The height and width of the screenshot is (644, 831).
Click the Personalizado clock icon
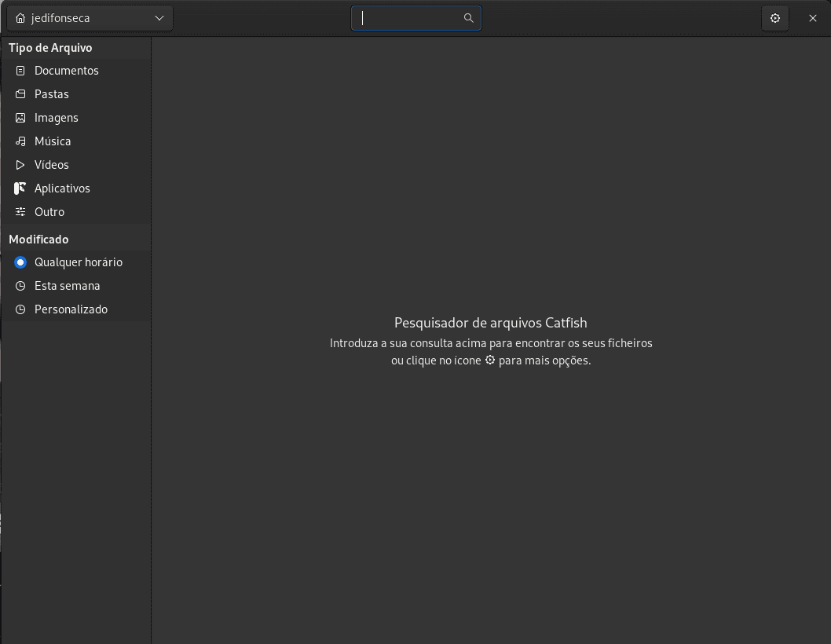20,309
